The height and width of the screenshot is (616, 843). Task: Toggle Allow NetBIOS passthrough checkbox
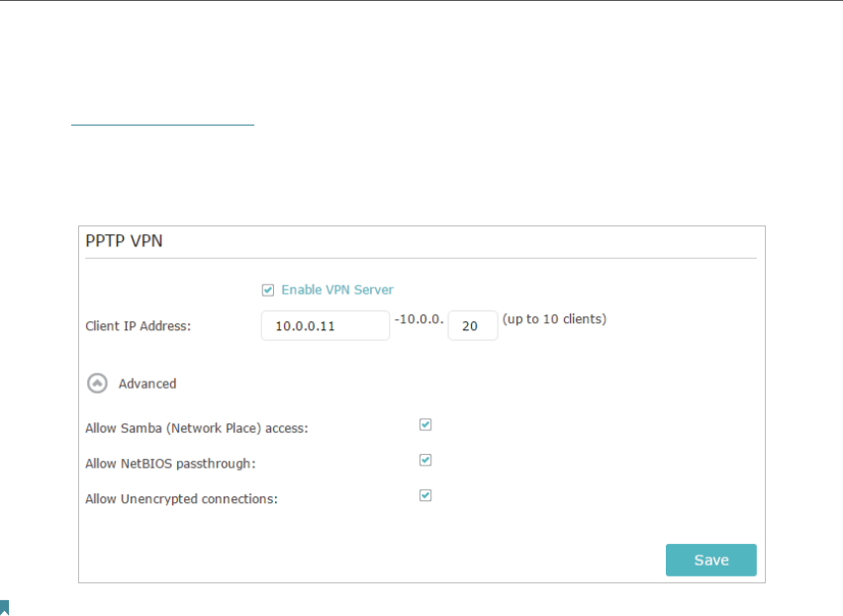425,460
